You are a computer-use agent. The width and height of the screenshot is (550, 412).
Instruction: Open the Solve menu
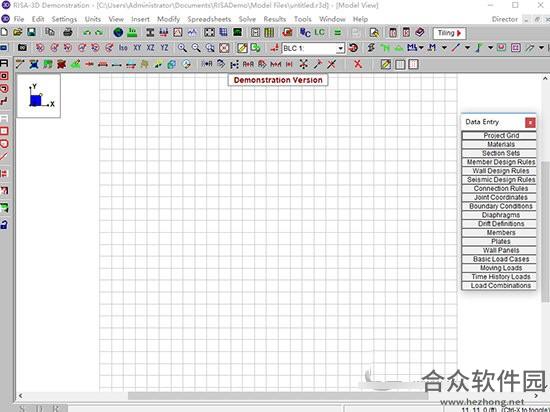point(247,19)
